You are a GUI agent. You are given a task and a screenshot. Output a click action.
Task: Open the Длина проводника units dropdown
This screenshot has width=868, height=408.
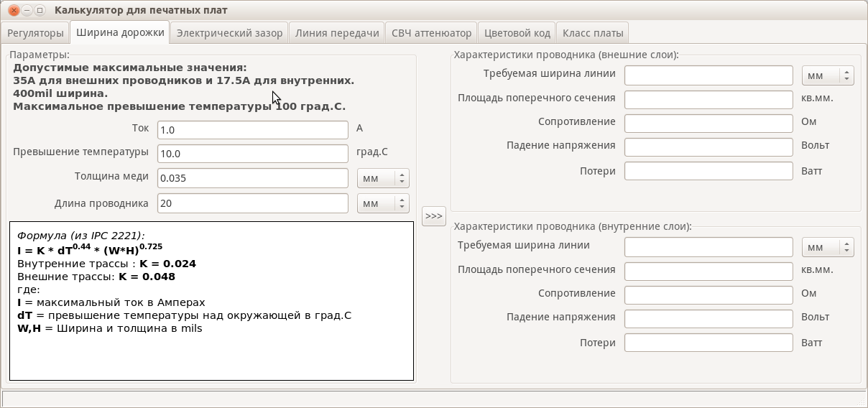[383, 203]
